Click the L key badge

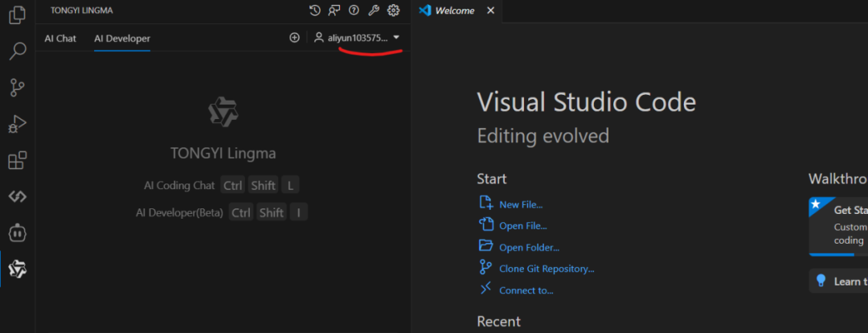(291, 186)
